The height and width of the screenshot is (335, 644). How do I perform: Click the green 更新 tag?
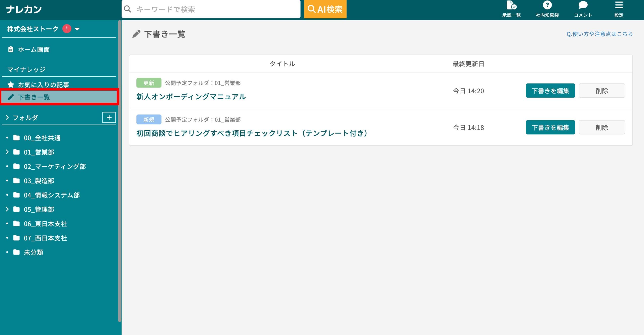pos(149,83)
